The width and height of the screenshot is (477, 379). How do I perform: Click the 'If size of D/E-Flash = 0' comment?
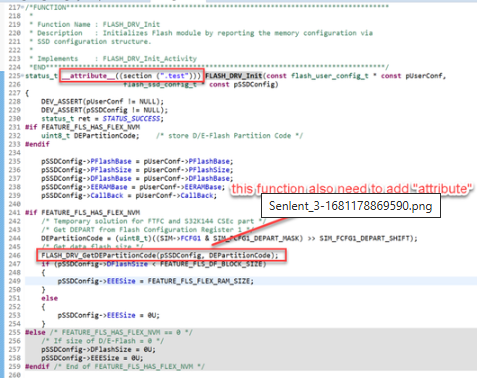[x=103, y=341]
